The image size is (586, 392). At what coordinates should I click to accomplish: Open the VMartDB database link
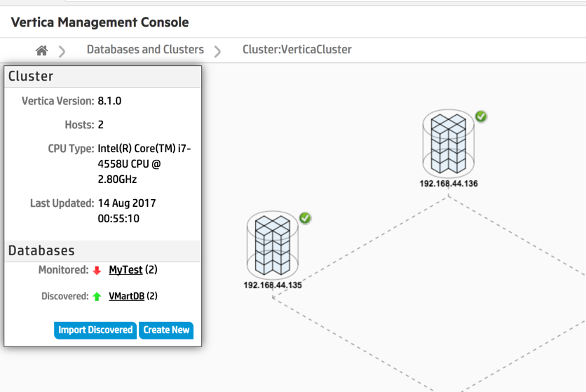point(126,296)
